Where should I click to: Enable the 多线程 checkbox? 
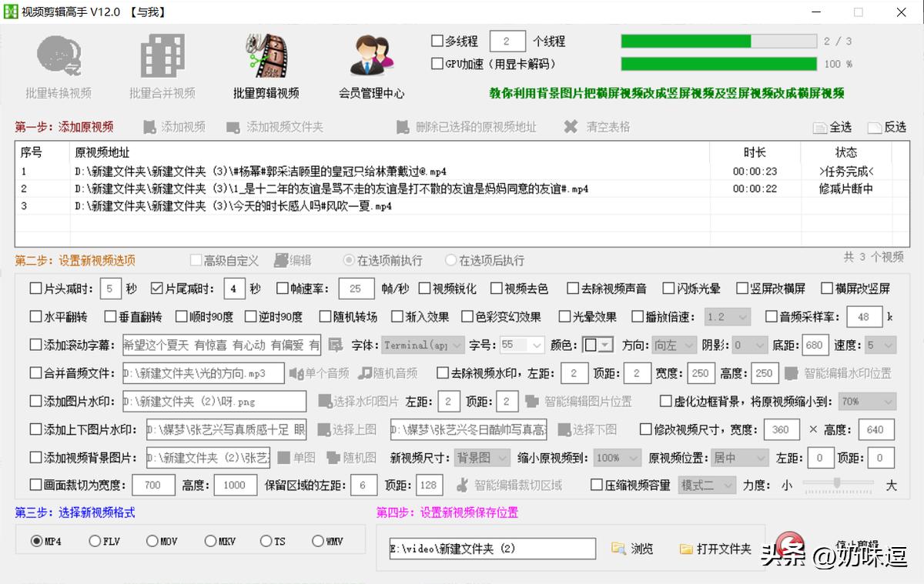tap(437, 41)
